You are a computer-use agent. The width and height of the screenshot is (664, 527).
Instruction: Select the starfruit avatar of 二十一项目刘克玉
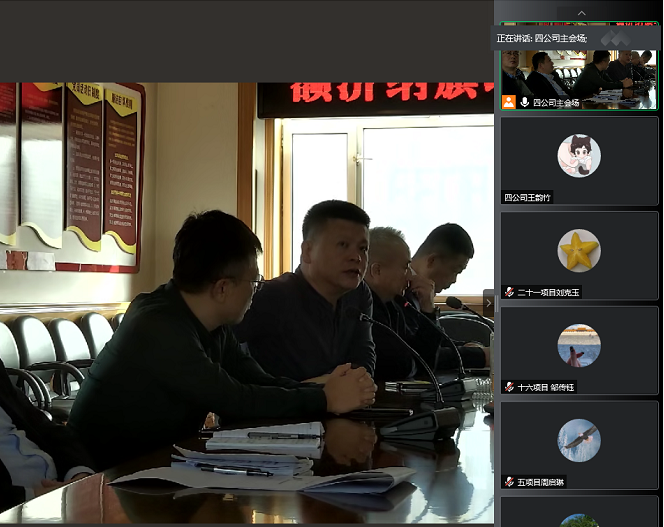click(x=579, y=250)
